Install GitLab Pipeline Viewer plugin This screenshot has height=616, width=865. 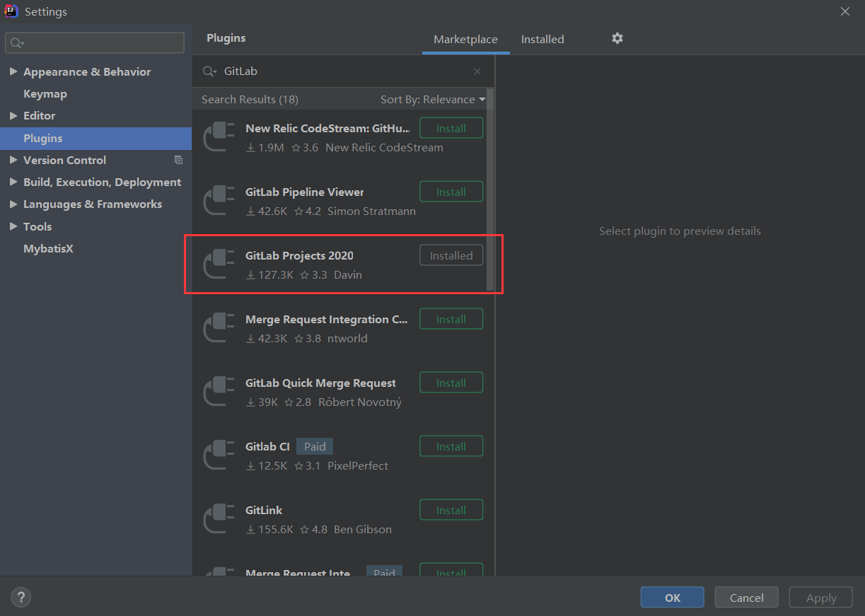(x=451, y=192)
